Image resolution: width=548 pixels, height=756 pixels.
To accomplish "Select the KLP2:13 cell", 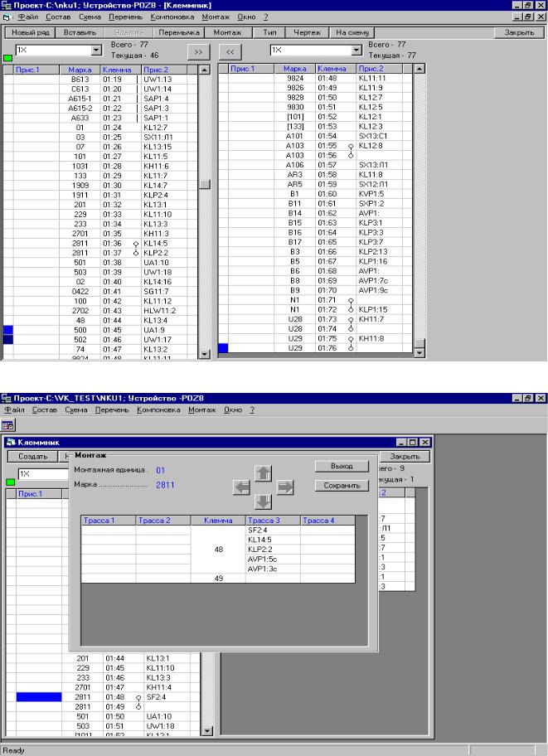I will pyautogui.click(x=379, y=252).
